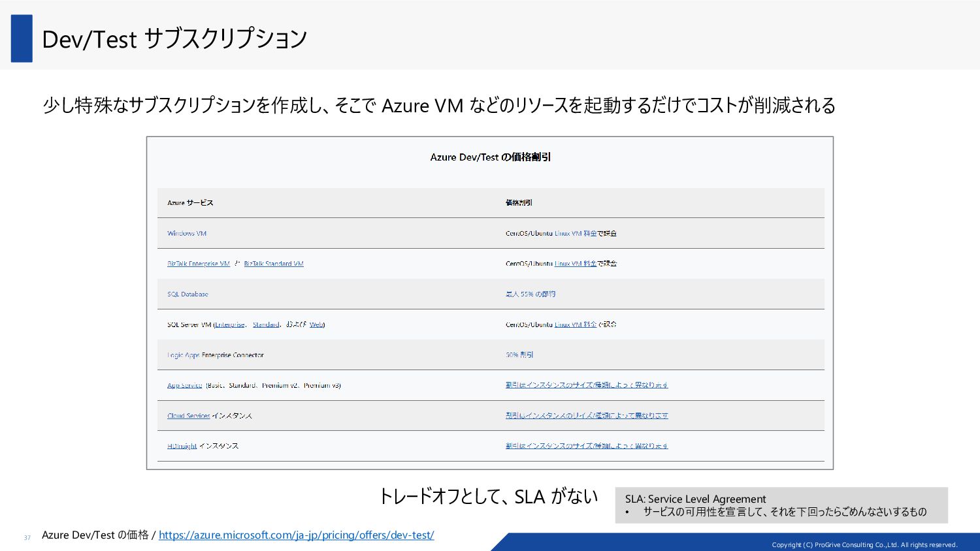
Task: Click the 50% discount text for Logic Apps
Action: point(519,355)
